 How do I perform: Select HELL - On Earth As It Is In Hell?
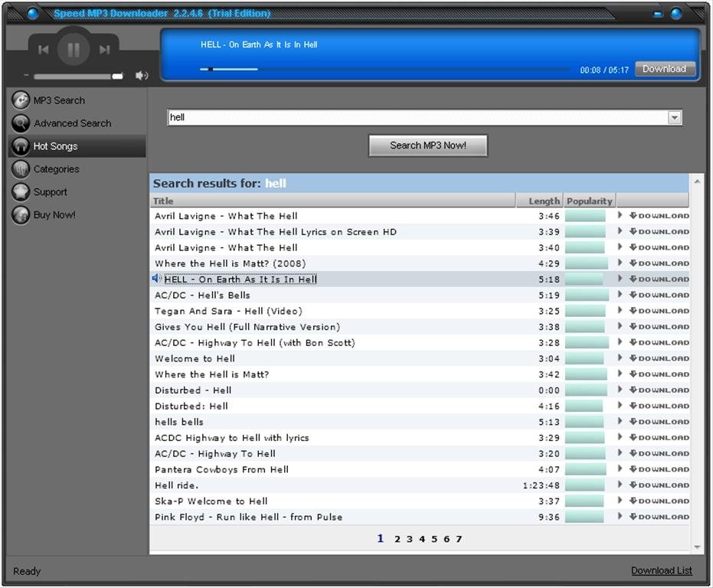(240, 279)
